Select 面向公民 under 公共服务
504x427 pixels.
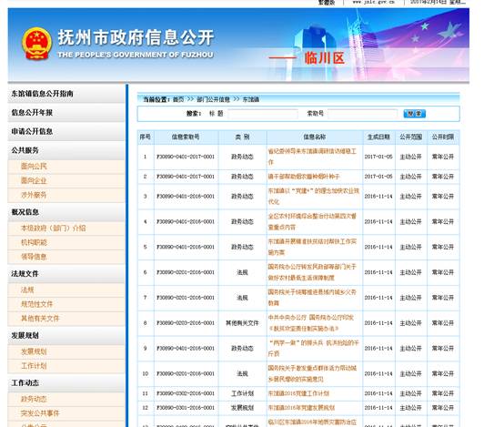pos(34,167)
